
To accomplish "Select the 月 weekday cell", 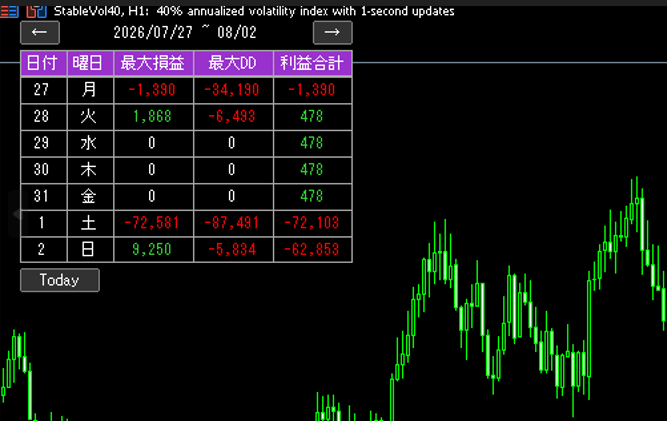I will click(90, 90).
